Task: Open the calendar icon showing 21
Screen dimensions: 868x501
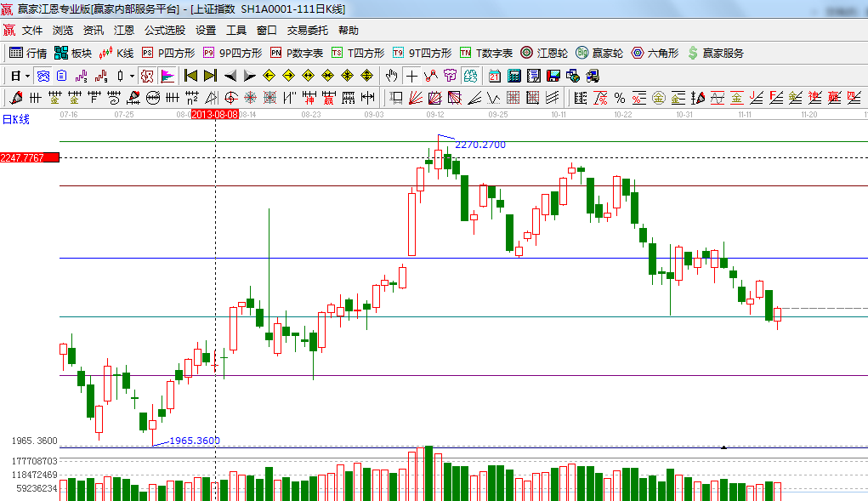Action: (x=493, y=76)
